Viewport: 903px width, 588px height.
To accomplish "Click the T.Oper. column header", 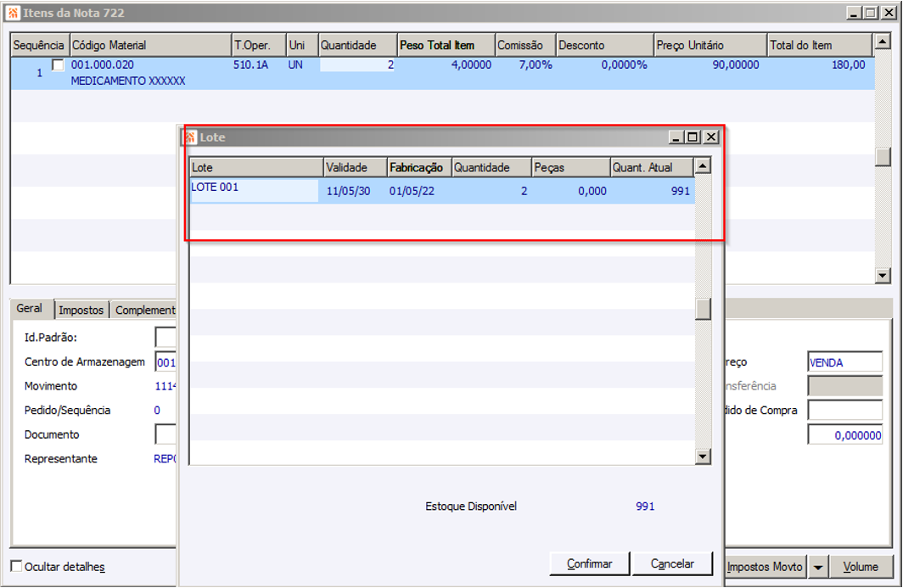I will point(259,45).
